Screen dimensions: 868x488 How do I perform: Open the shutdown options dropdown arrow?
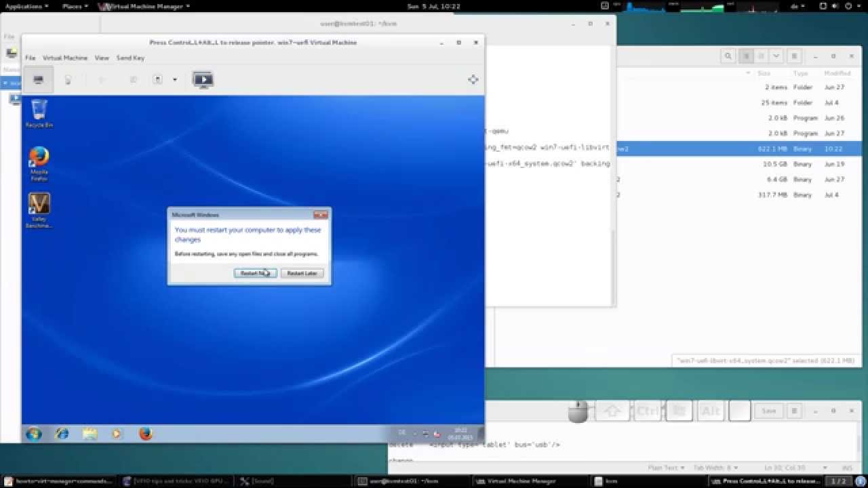(x=174, y=80)
